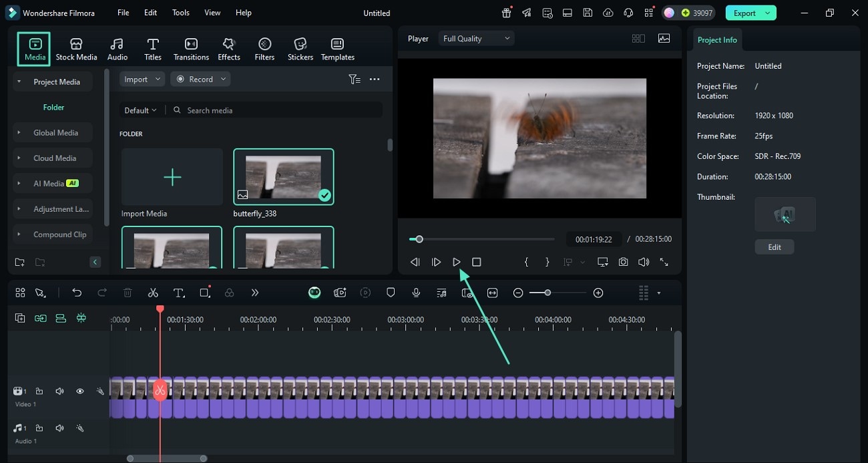Switch to the Audio tab
The width and height of the screenshot is (868, 463).
[x=118, y=49]
